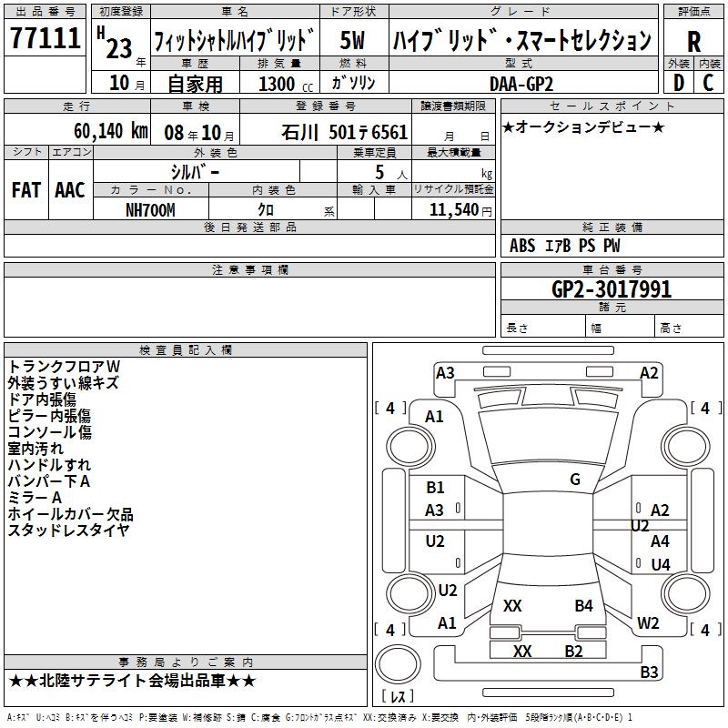Click the exterior grade D cell
728x728 pixels.
[678, 82]
